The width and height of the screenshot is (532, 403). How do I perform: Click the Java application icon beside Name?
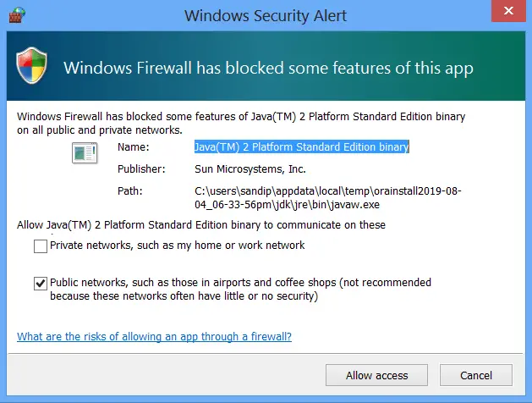click(85, 153)
